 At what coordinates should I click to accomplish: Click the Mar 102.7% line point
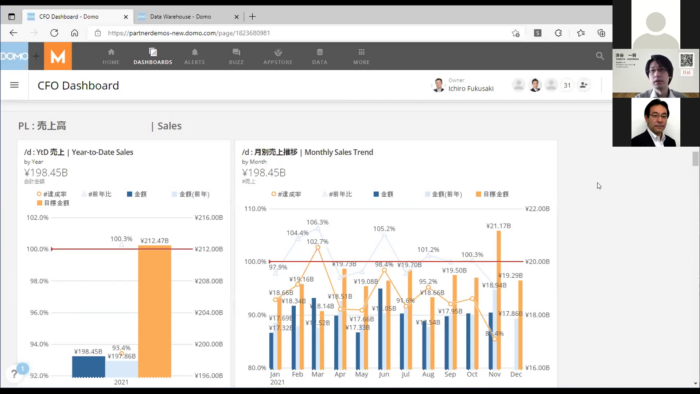click(318, 247)
